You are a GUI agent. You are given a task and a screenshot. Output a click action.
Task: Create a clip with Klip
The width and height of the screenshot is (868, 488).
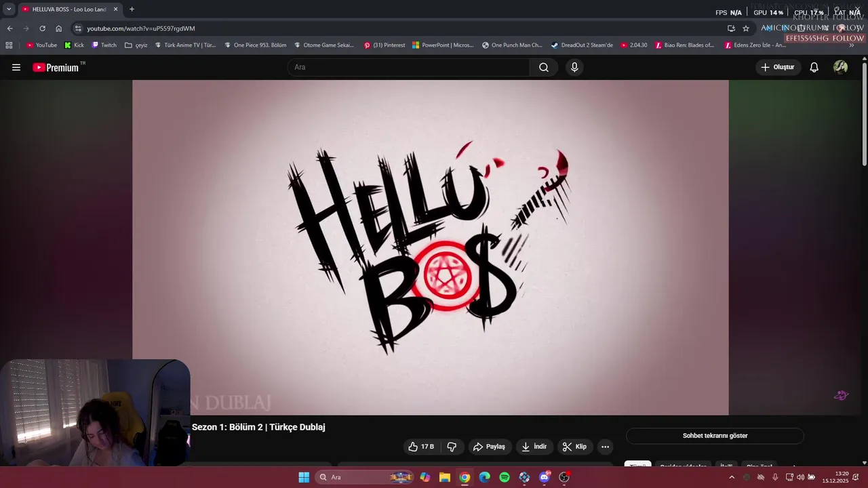click(574, 447)
